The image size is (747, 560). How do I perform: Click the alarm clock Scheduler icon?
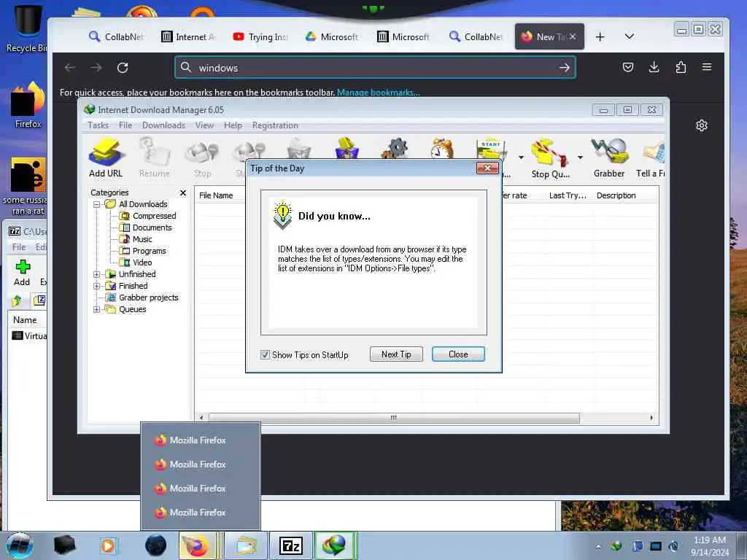click(x=441, y=148)
